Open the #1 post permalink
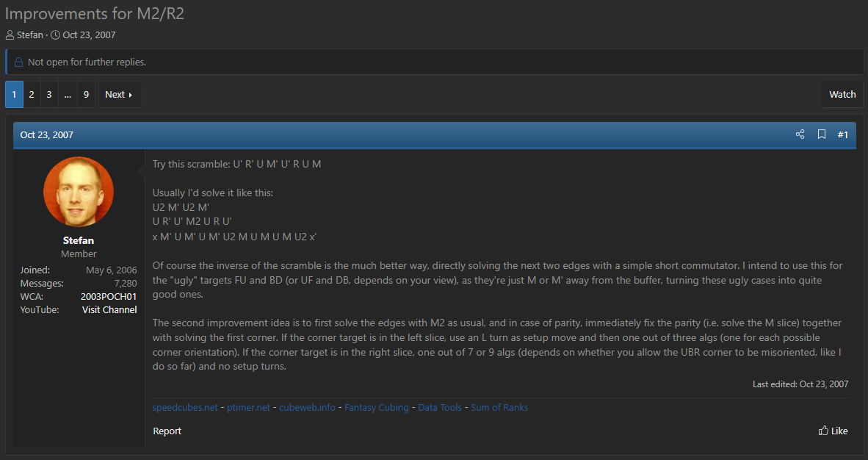868x460 pixels. [x=842, y=134]
